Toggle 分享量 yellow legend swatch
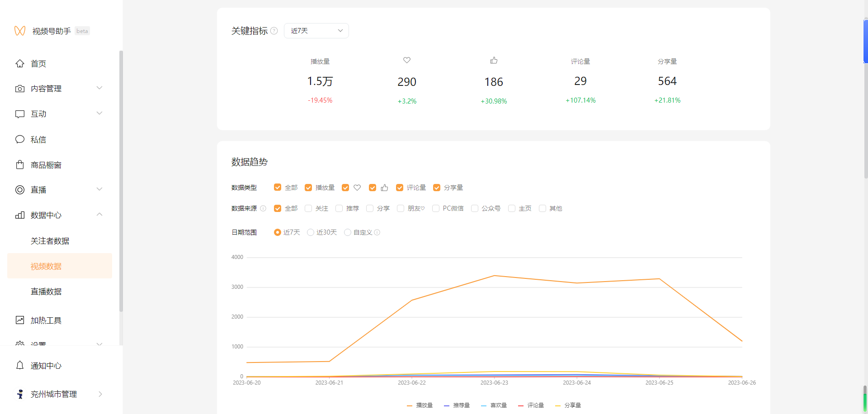This screenshot has height=414, width=868. click(x=558, y=405)
